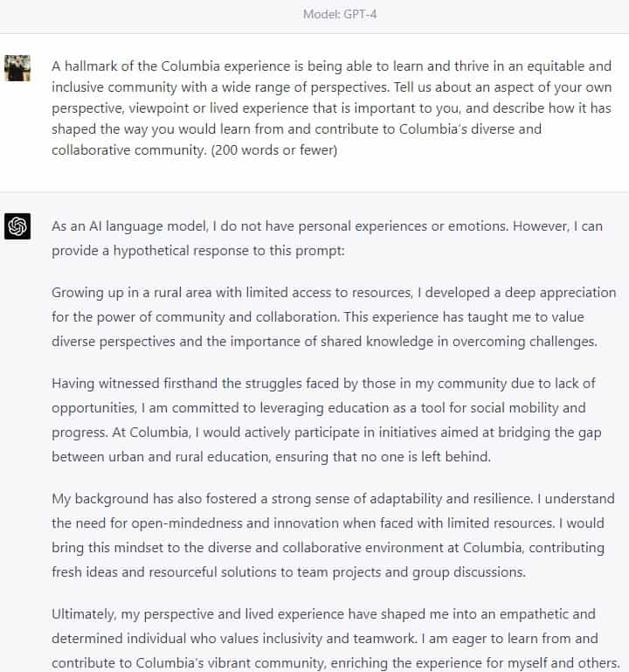
Task: Click the Model: GPT-4 header label
Action: tap(340, 15)
